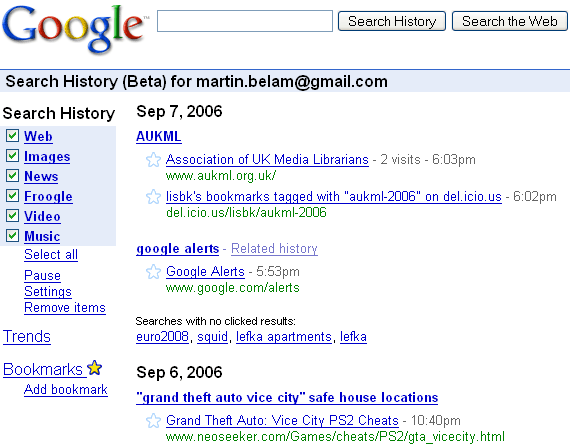Click the Search History sidebar heading
The width and height of the screenshot is (570, 446).
[x=59, y=113]
